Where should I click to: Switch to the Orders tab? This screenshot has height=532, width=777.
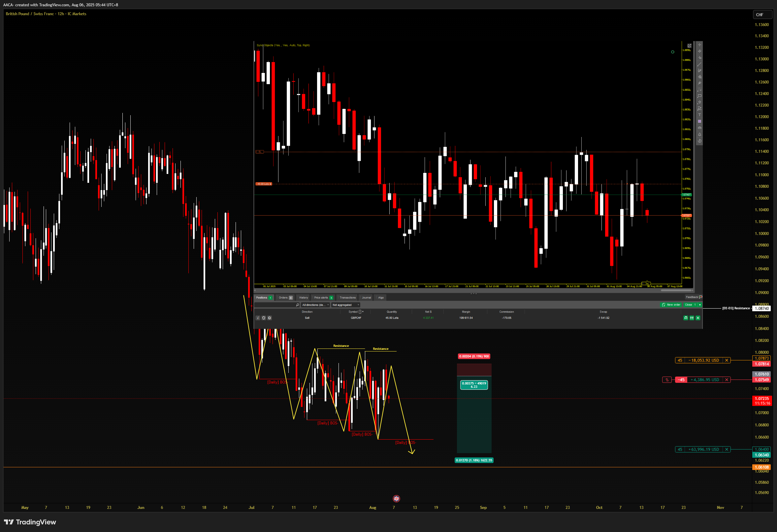(285, 298)
